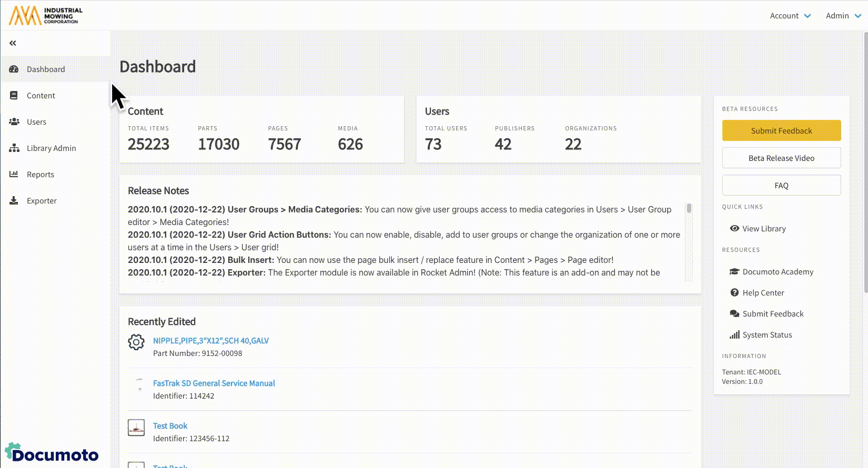Screen dimensions: 868x468
Task: Click the Help Center question mark icon
Action: pos(734,293)
